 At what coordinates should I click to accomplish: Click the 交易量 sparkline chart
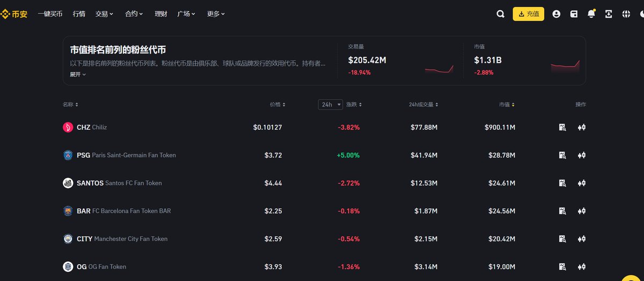(440, 69)
